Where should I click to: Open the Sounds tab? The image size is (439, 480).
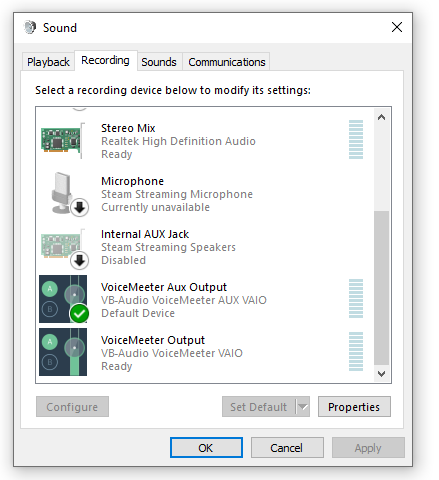click(159, 62)
